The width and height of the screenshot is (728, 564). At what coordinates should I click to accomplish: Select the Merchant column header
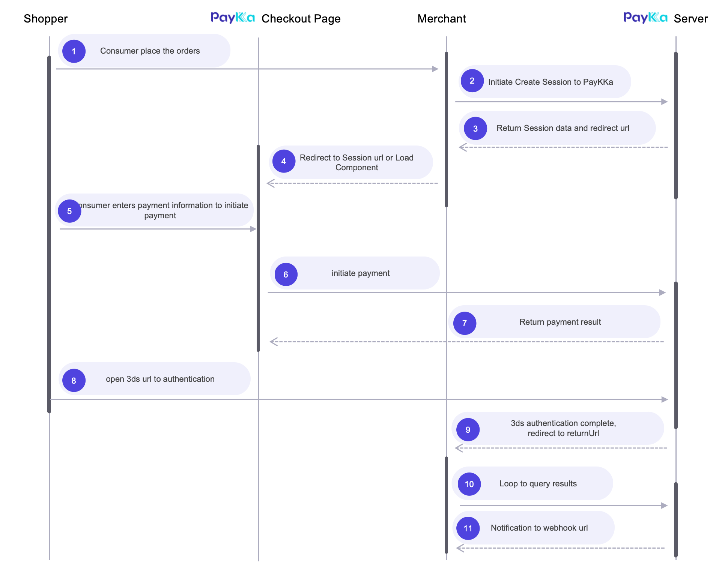click(442, 19)
